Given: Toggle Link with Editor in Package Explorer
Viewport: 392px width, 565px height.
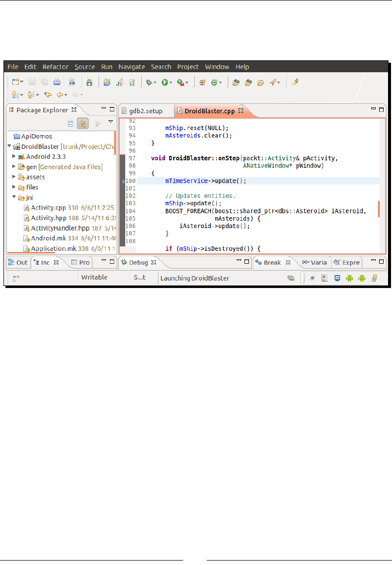Looking at the screenshot, I should click(82, 124).
